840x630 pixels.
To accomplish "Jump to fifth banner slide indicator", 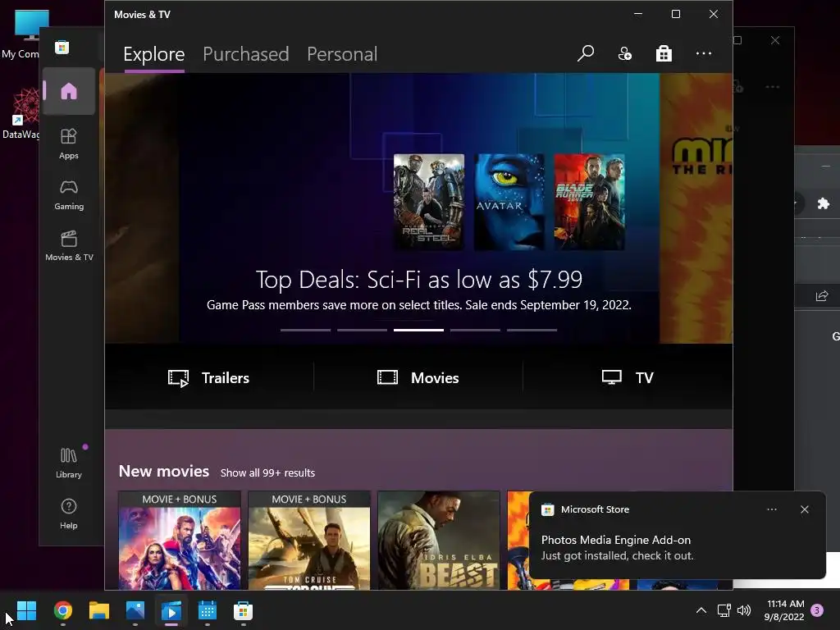I will pyautogui.click(x=532, y=330).
